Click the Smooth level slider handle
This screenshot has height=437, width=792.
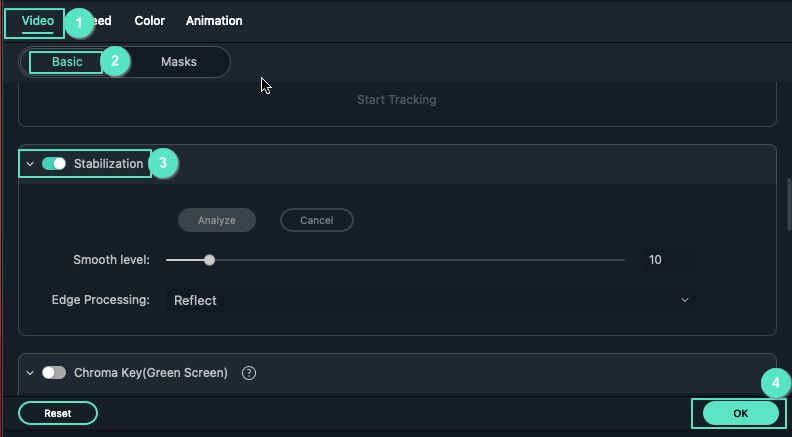click(209, 260)
